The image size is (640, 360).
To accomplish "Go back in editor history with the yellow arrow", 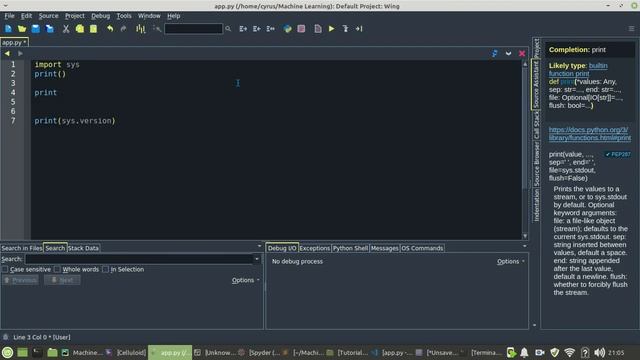I will [x=7, y=53].
